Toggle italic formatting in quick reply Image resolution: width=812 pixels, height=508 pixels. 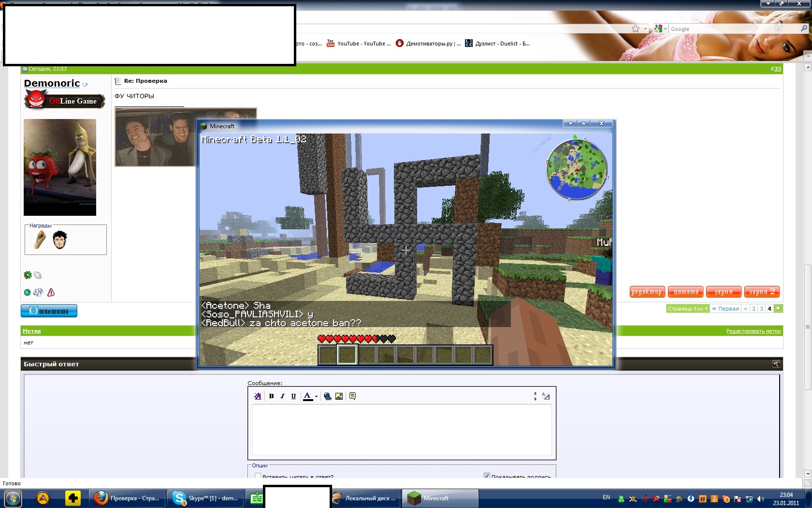pyautogui.click(x=283, y=396)
